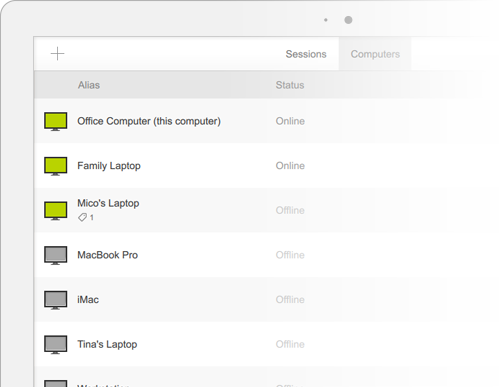Click the tag icon under Mico's Laptop
The image size is (499, 387).
[82, 218]
